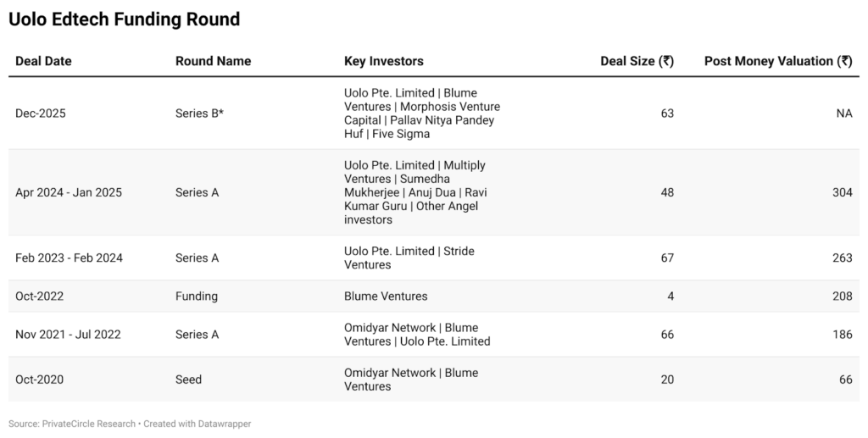Click the Round Name column header
868x438 pixels.
213,61
